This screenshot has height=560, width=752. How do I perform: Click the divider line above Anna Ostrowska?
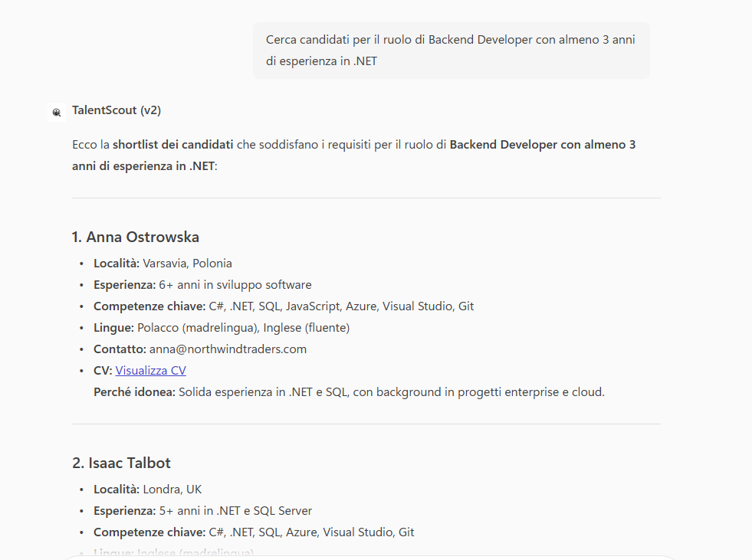pos(366,198)
